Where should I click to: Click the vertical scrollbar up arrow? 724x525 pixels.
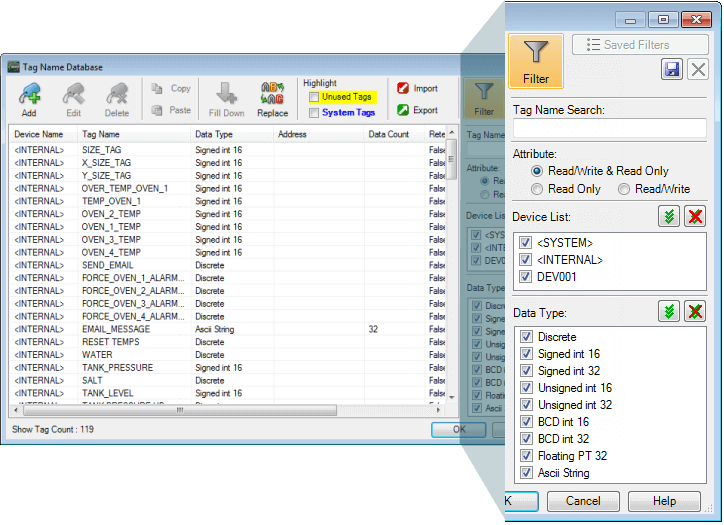pyautogui.click(x=452, y=133)
